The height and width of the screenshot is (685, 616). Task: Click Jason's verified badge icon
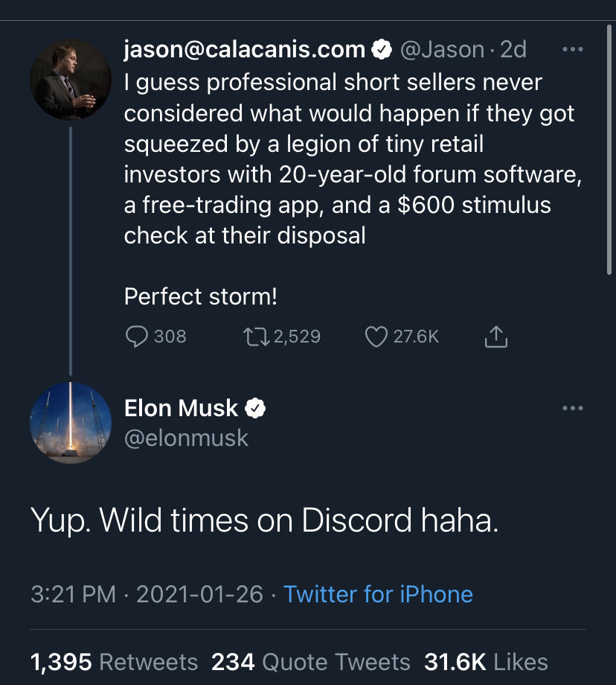click(382, 50)
